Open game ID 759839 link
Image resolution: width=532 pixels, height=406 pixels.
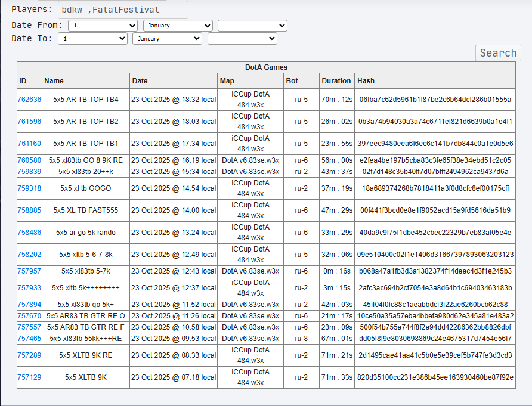[x=29, y=172]
